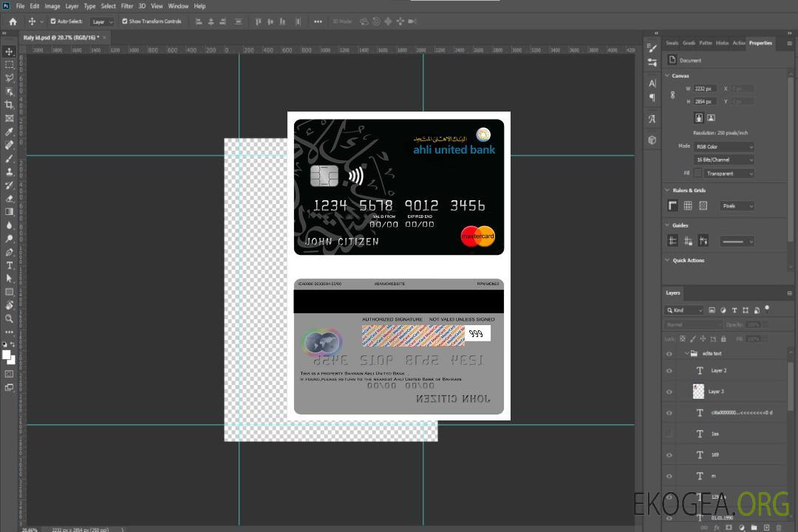Open the Pixels ruler units dropdown

click(x=737, y=205)
